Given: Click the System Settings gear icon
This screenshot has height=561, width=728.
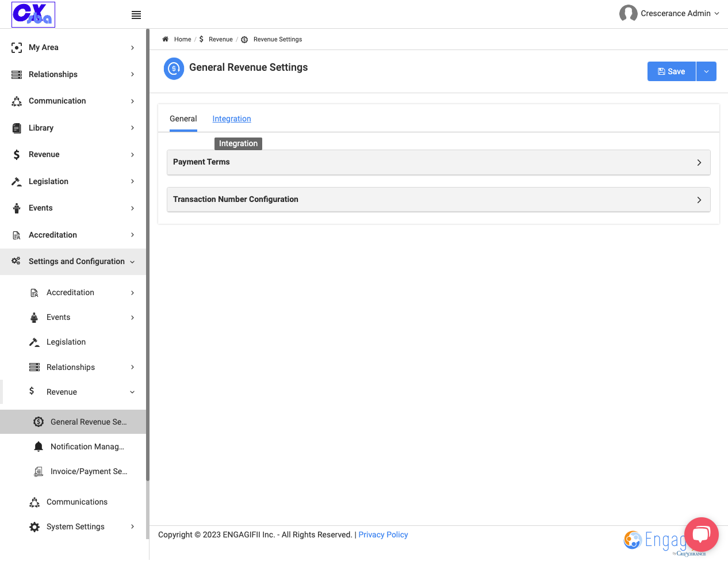Looking at the screenshot, I should [x=35, y=527].
